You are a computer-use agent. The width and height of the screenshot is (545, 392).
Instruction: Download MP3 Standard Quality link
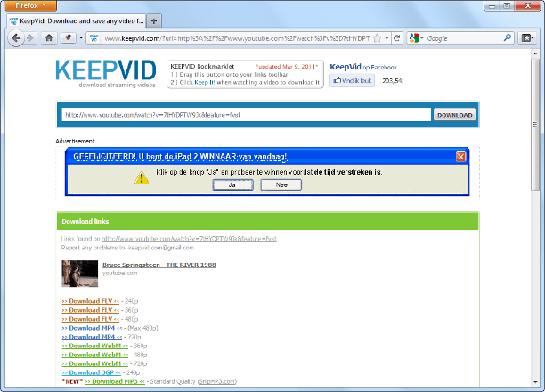tap(115, 381)
